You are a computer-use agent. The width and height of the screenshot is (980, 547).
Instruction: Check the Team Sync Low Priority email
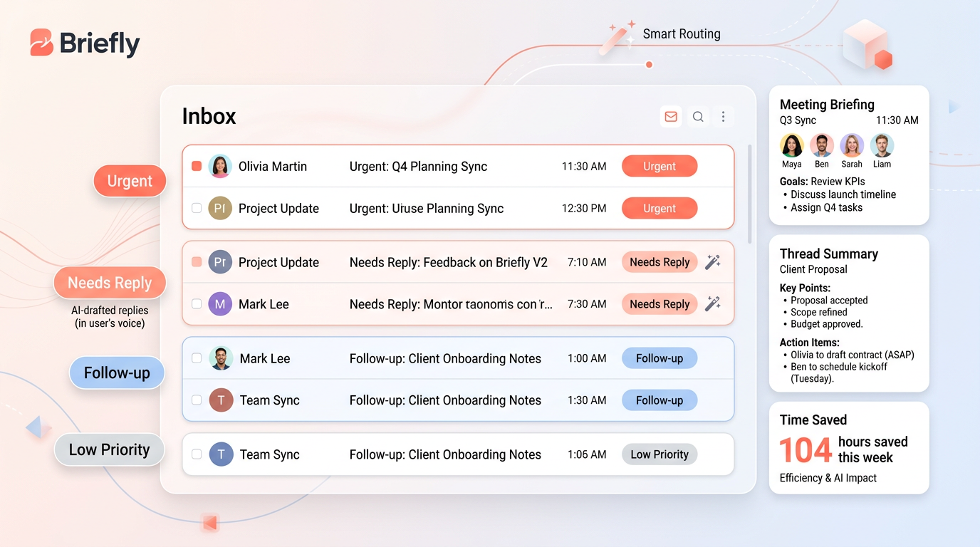[x=197, y=454]
